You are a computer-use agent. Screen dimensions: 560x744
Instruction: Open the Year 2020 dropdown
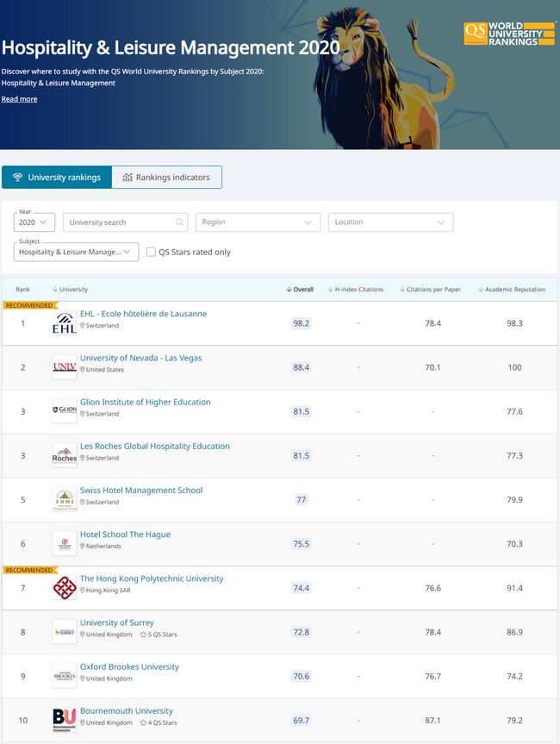point(34,222)
